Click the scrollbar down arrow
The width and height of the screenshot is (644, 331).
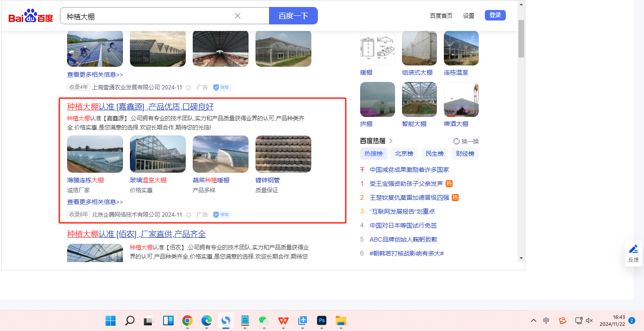[x=521, y=258]
